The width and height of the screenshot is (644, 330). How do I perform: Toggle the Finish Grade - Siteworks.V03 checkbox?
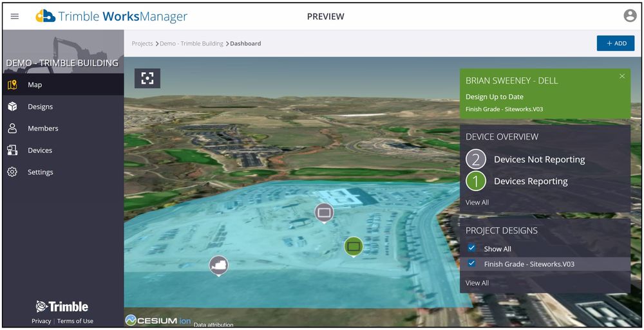click(471, 263)
